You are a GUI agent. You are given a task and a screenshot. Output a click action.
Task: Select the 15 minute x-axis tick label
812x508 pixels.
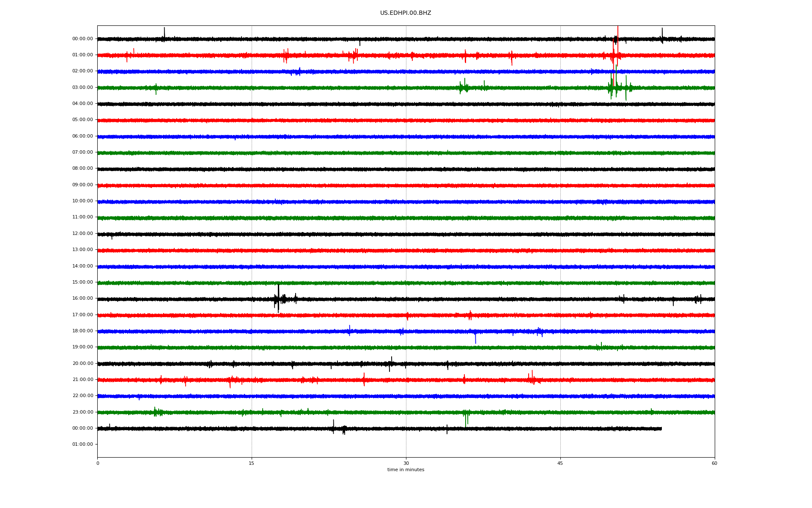[252, 463]
